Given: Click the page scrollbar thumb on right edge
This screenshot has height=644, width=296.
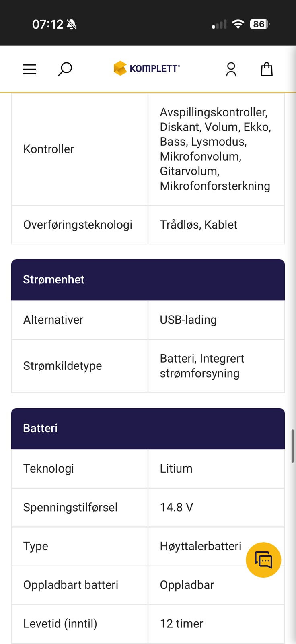Looking at the screenshot, I should [293, 446].
